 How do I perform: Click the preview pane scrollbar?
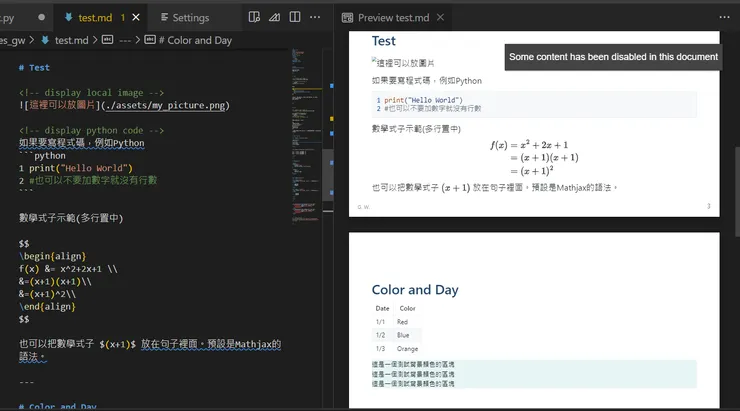[737, 192]
